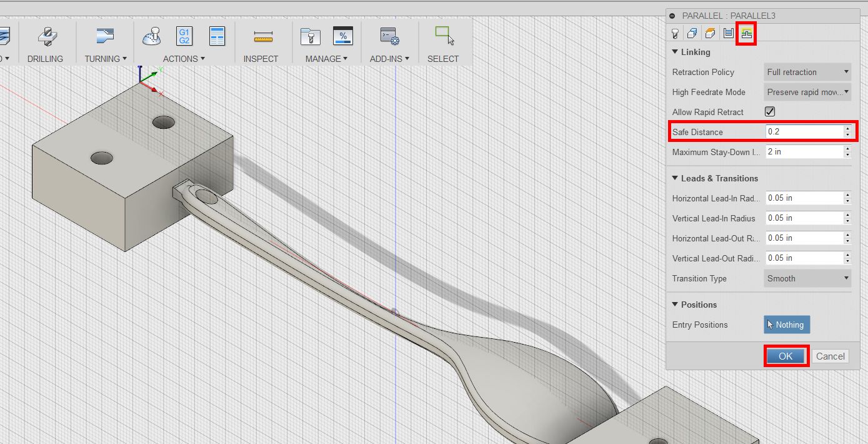Click the Vertical Lead-Out Radius stepper arrows
This screenshot has height=444, width=868.
(x=847, y=258)
